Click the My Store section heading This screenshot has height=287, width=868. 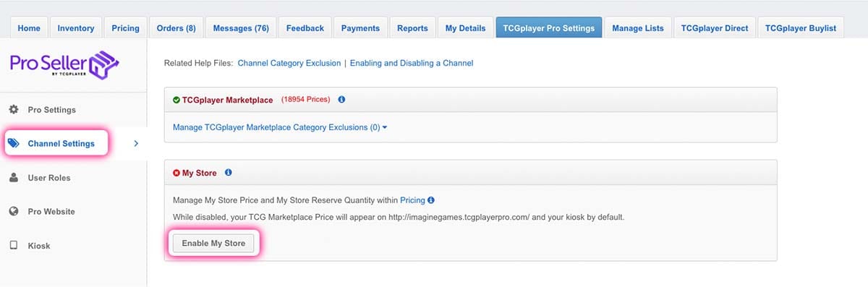[x=199, y=174]
